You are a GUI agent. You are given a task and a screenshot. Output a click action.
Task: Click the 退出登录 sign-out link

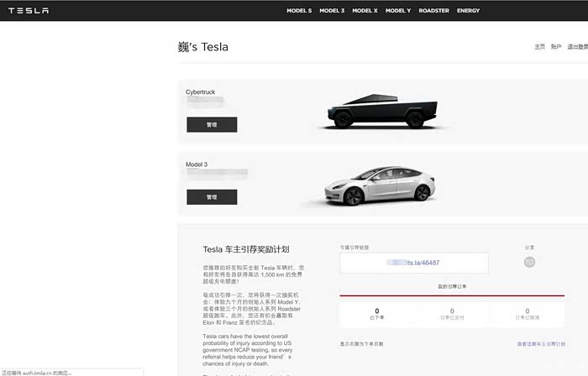[578, 46]
